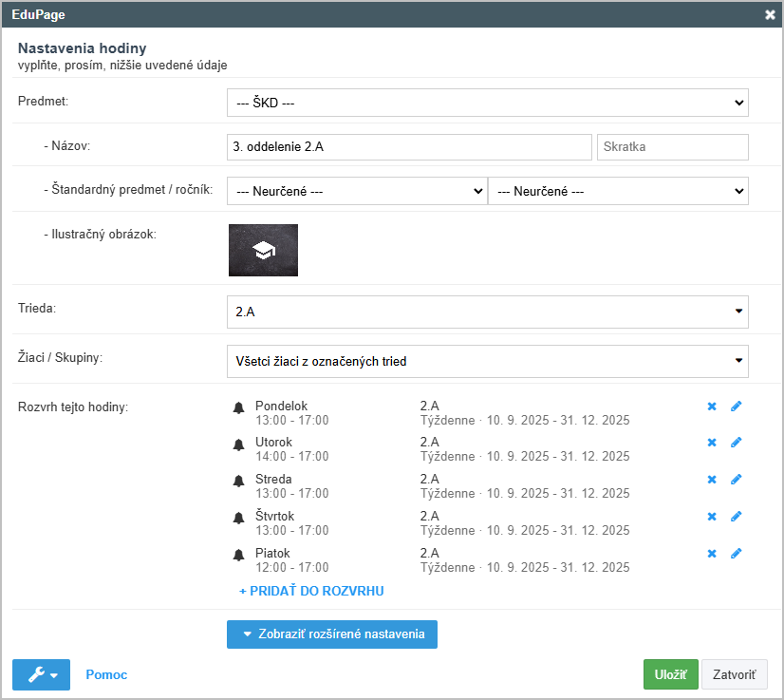Show advanced settings via Zobraziť rozšírené nastavenia
Image resolution: width=784 pixels, height=700 pixels.
(x=332, y=634)
